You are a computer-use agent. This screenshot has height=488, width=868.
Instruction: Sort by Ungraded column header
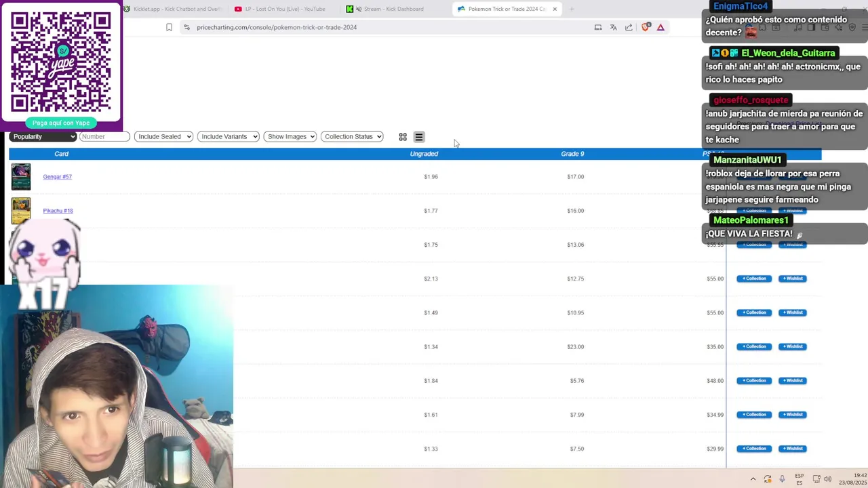coord(424,154)
